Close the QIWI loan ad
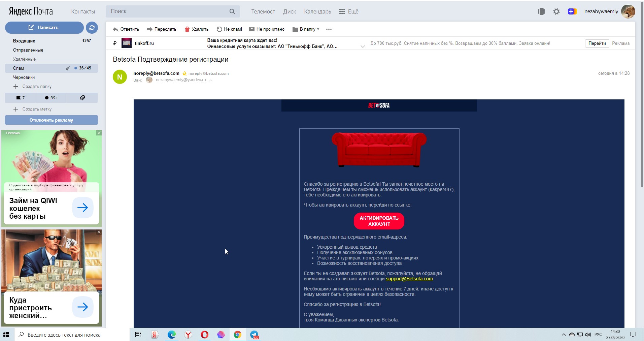 click(99, 133)
